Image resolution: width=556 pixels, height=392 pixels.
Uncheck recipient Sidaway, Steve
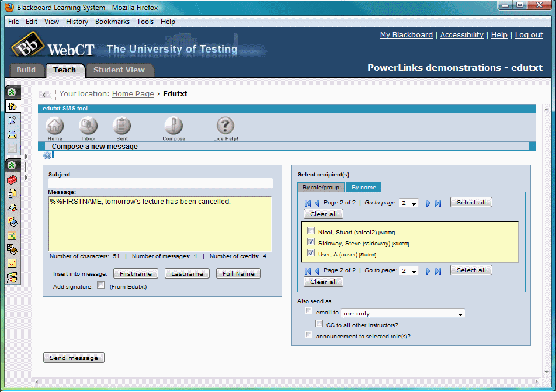pyautogui.click(x=311, y=242)
